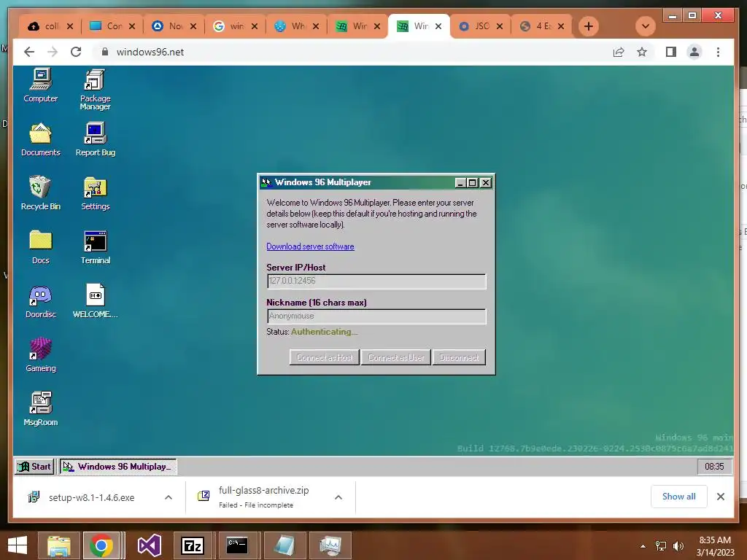This screenshot has width=747, height=560.
Task: Expand the Chrome tab search dropdown
Action: click(646, 26)
